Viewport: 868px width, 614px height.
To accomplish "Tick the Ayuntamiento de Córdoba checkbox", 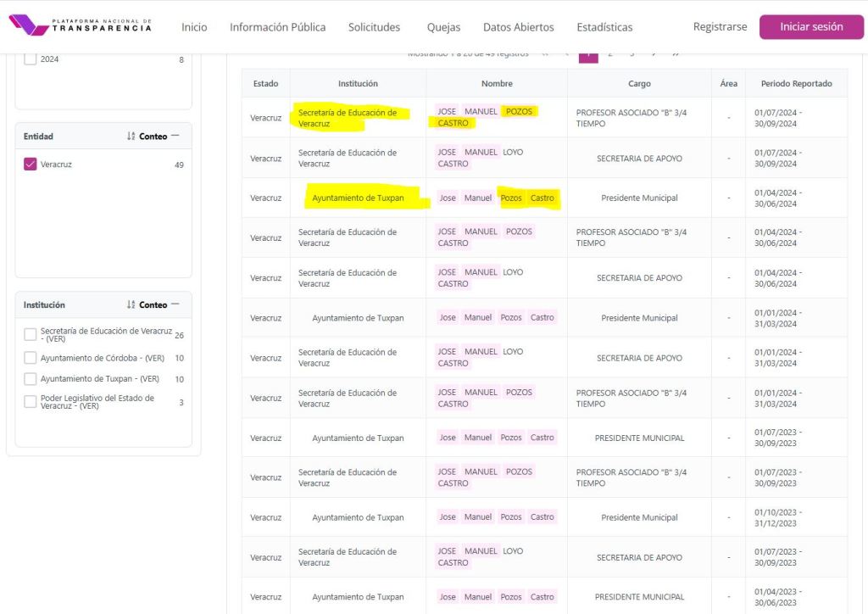I will 31,358.
